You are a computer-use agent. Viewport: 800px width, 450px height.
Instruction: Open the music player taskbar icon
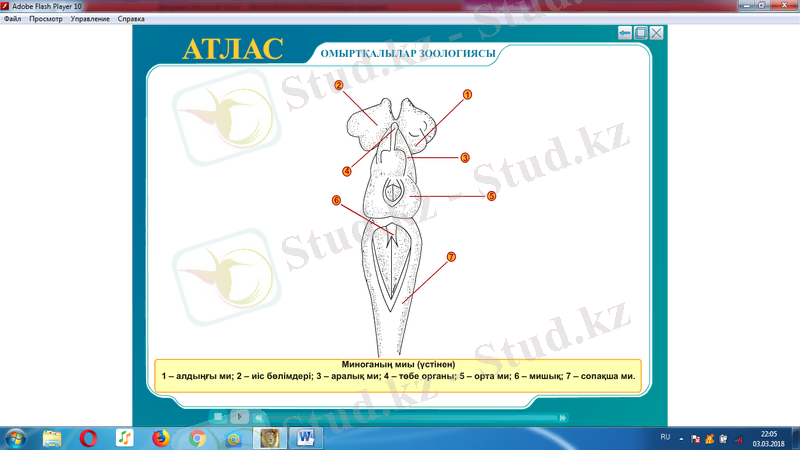[x=124, y=438]
